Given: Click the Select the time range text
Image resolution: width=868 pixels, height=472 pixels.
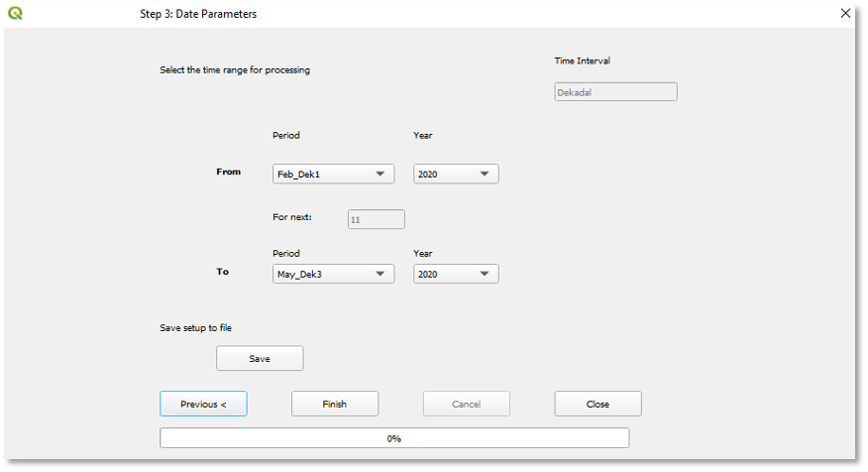Looking at the screenshot, I should tap(235, 70).
